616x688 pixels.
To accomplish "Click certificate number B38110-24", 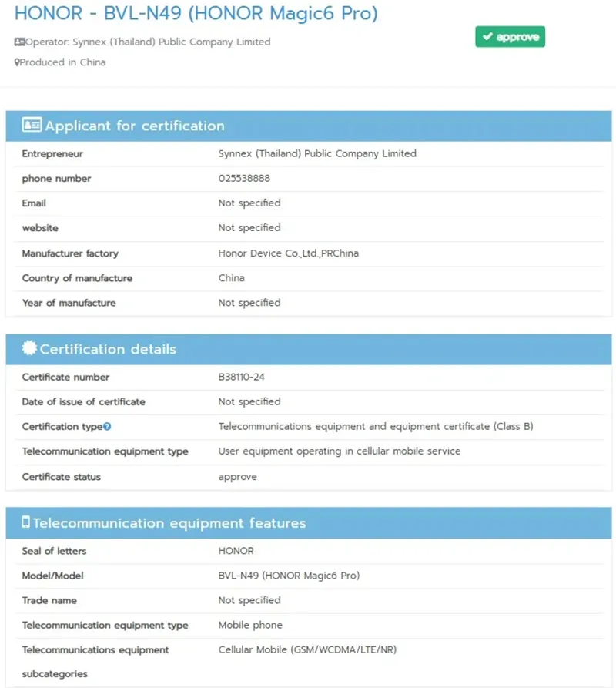I will pyautogui.click(x=242, y=377).
